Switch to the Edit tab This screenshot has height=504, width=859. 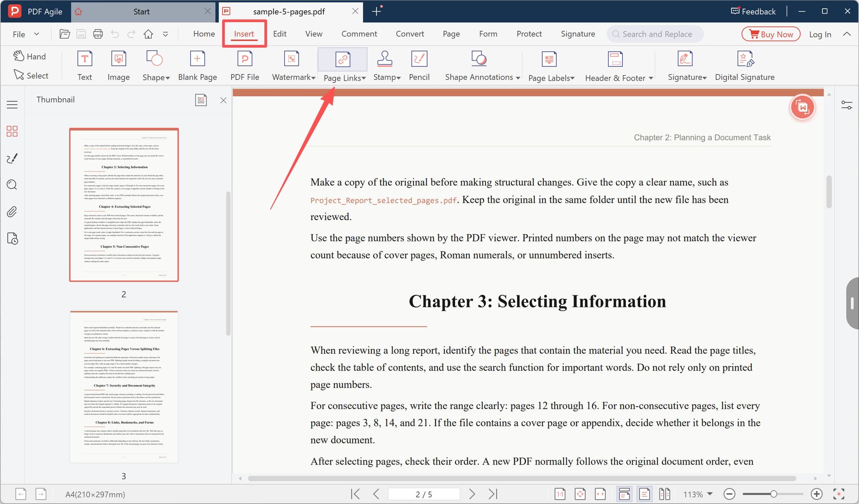click(280, 34)
